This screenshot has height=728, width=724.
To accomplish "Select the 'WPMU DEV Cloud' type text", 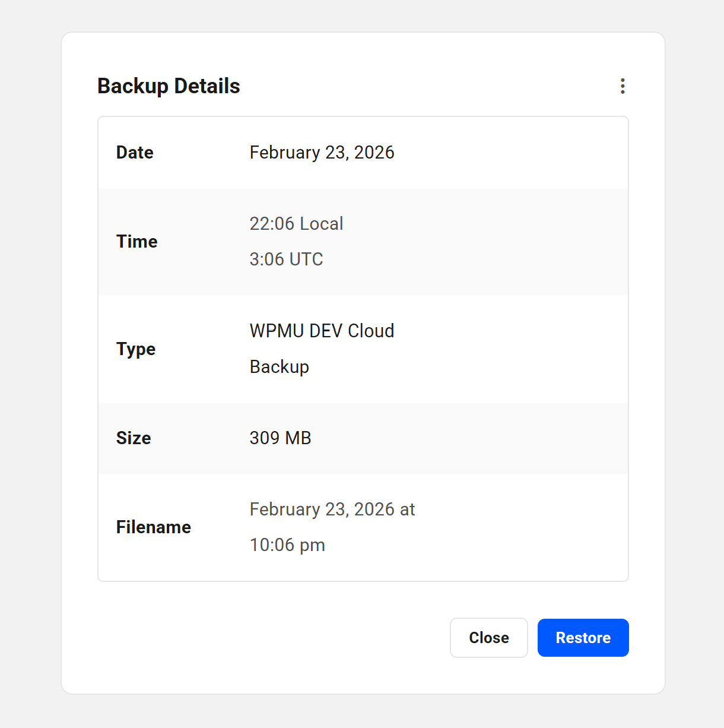I will click(x=322, y=331).
